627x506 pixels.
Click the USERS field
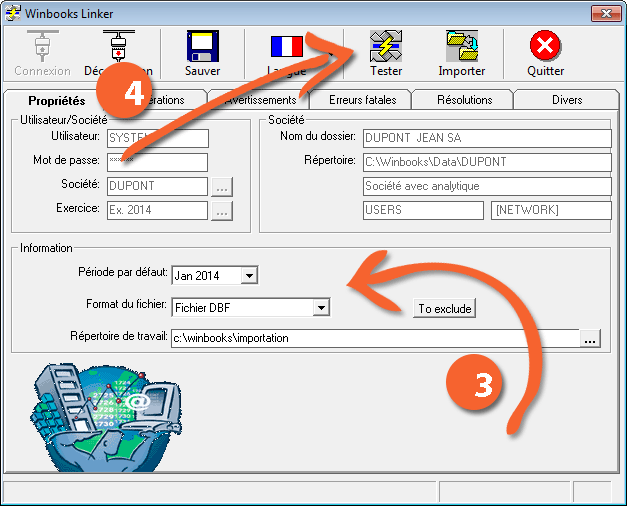(423, 210)
